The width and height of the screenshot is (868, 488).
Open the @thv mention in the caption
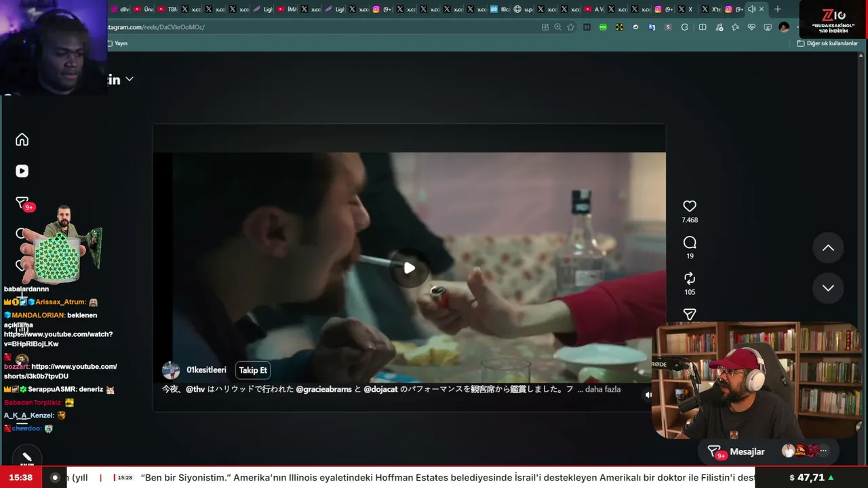click(195, 390)
